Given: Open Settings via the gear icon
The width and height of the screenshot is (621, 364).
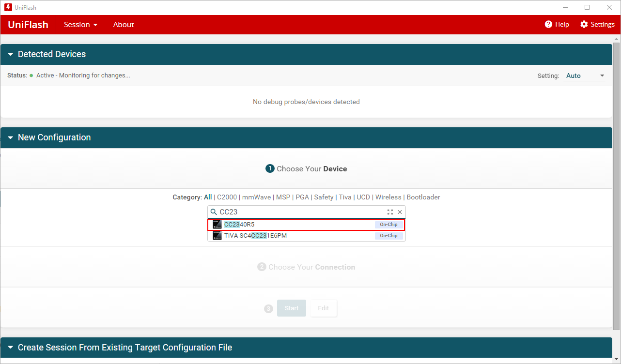Looking at the screenshot, I should tap(584, 24).
